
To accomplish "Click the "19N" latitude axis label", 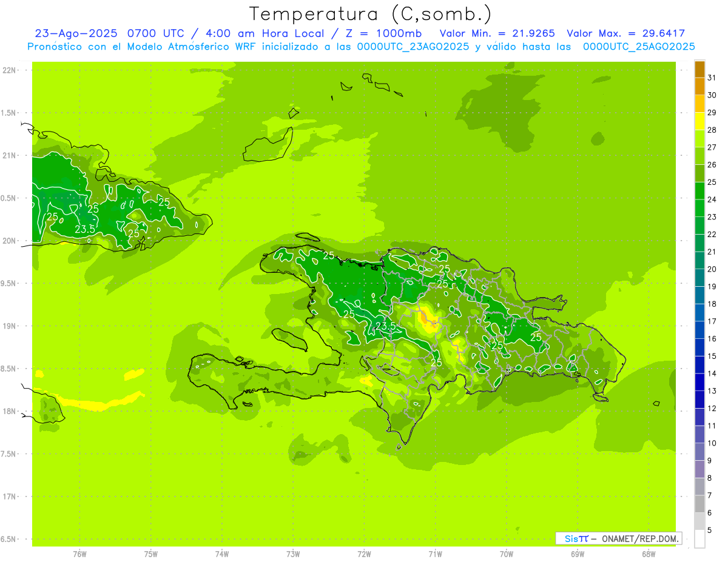I will point(9,326).
